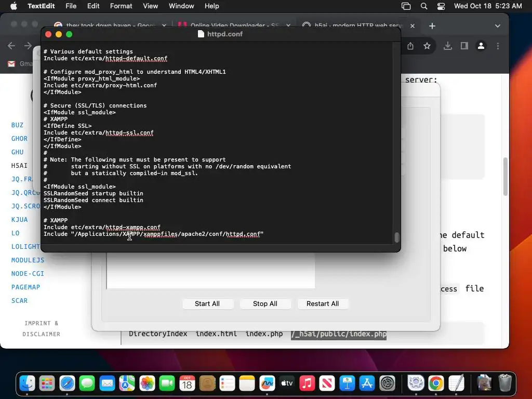Open the Window menu
The height and width of the screenshot is (399, 532).
[181, 6]
